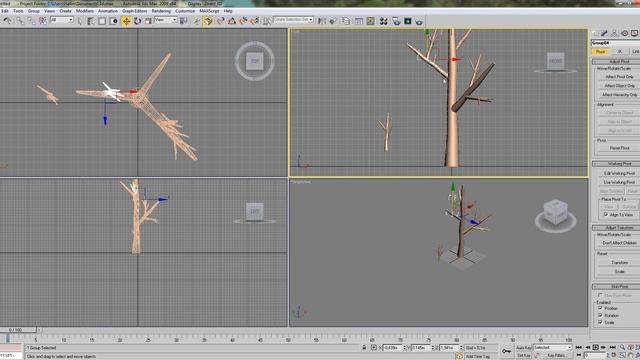
Task: Activate the Select and Scale tool
Action: pyautogui.click(x=148, y=21)
